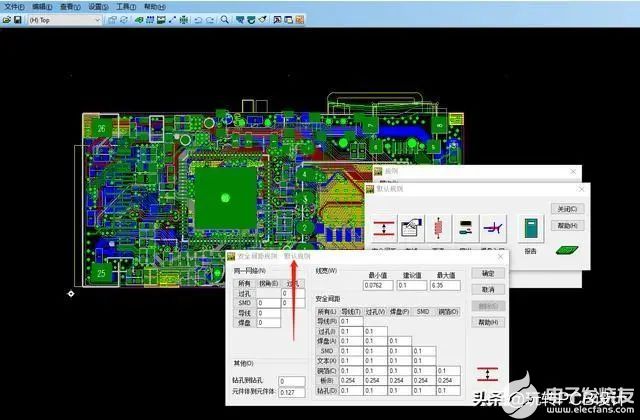Viewport: 640px width, 420px height.
Task: Open Pad Entry rules icon in 默认规则 dialog
Action: [x=493, y=229]
